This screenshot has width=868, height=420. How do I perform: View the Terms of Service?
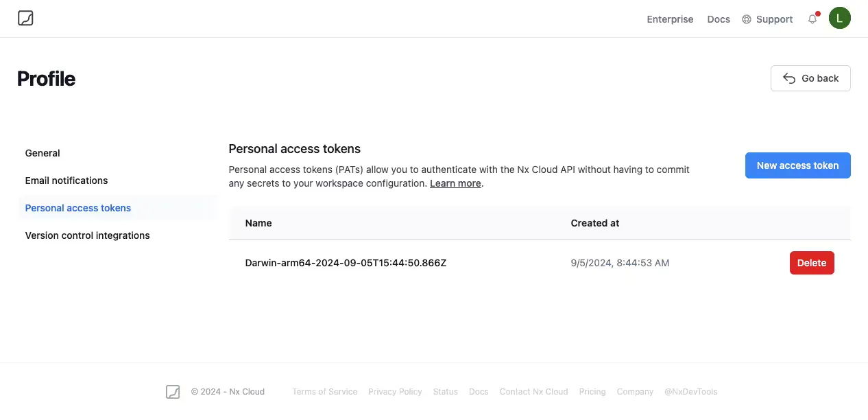[x=324, y=391]
